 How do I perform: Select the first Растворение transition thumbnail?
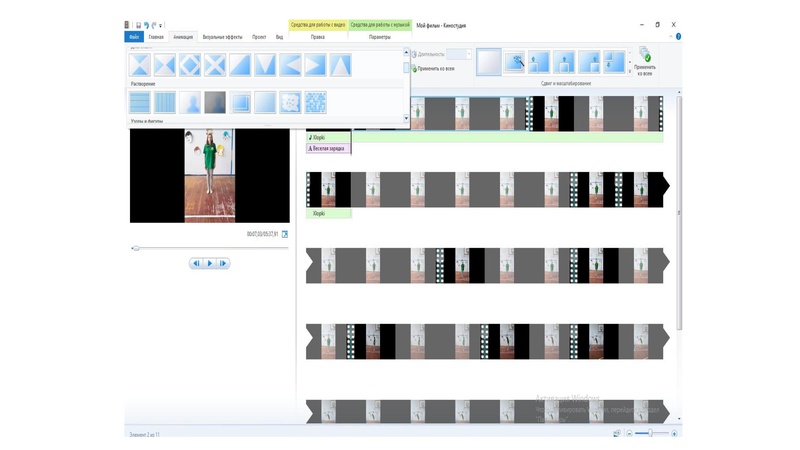click(141, 102)
